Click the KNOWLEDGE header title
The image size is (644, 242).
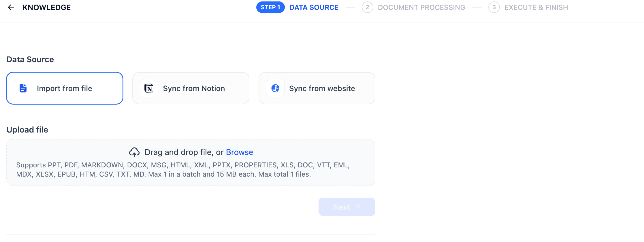pos(47,7)
